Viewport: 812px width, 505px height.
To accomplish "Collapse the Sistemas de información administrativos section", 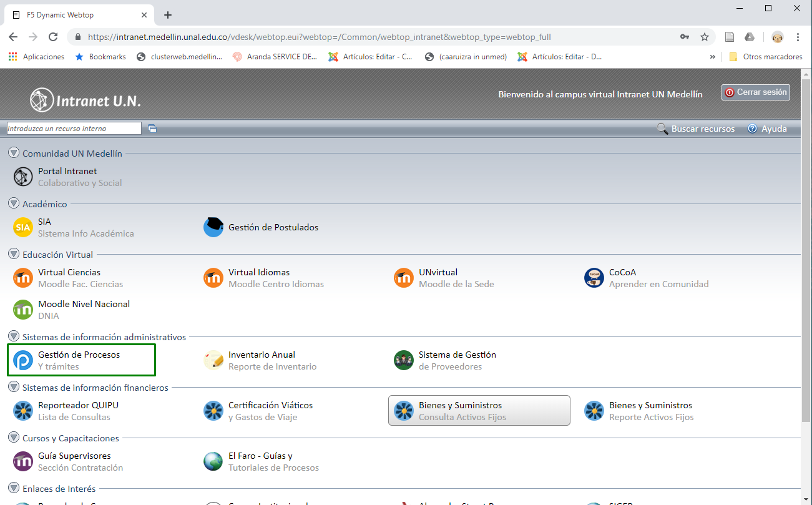I will [x=14, y=336].
